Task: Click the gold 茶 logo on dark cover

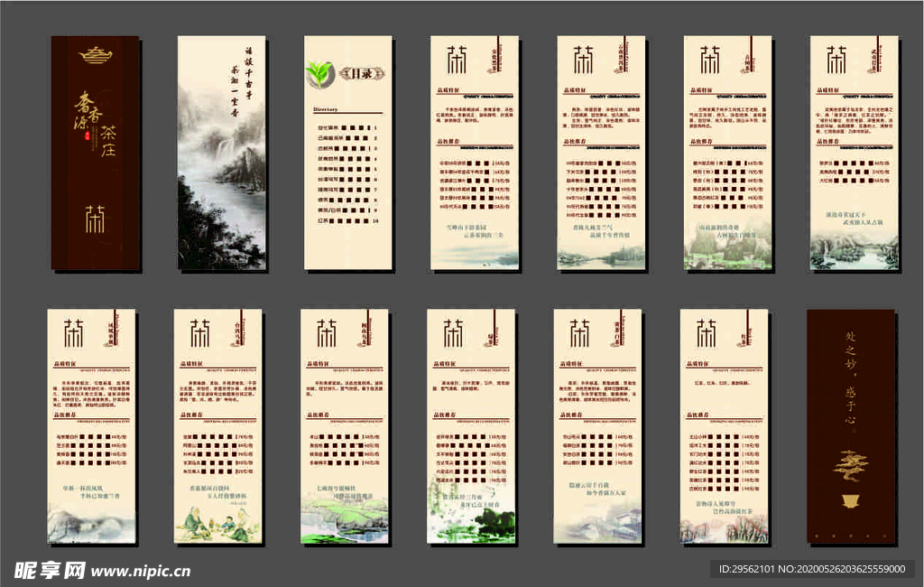Action: [95, 219]
